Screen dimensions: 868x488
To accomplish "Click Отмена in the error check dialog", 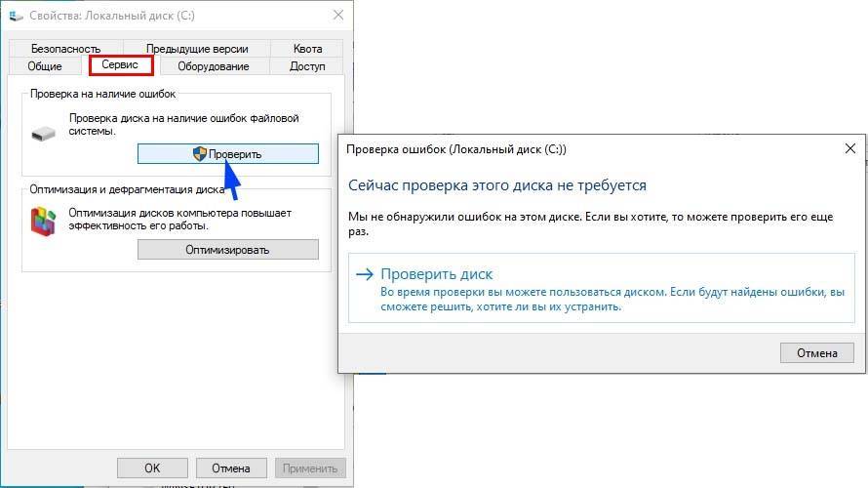I will tap(817, 353).
